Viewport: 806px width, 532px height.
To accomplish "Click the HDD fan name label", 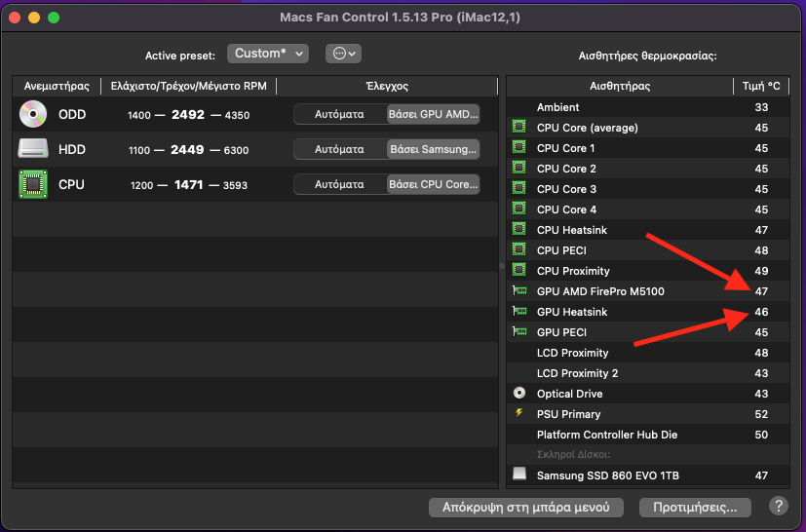I will click(71, 149).
